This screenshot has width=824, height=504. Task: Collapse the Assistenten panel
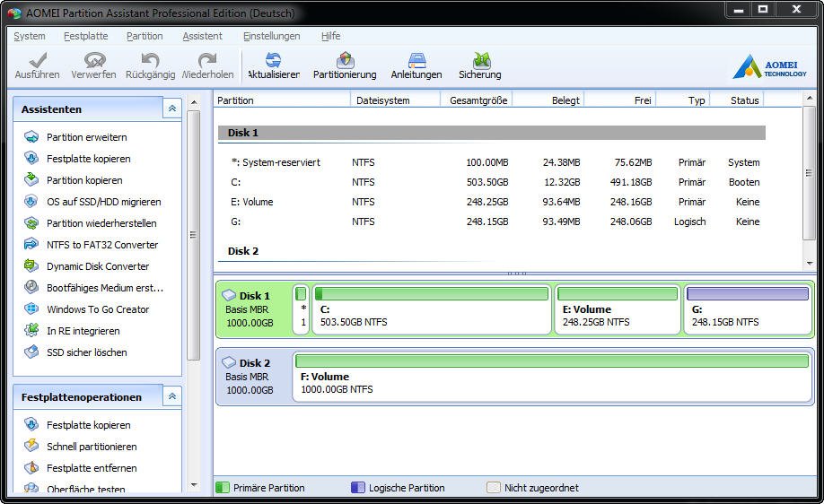[171, 109]
